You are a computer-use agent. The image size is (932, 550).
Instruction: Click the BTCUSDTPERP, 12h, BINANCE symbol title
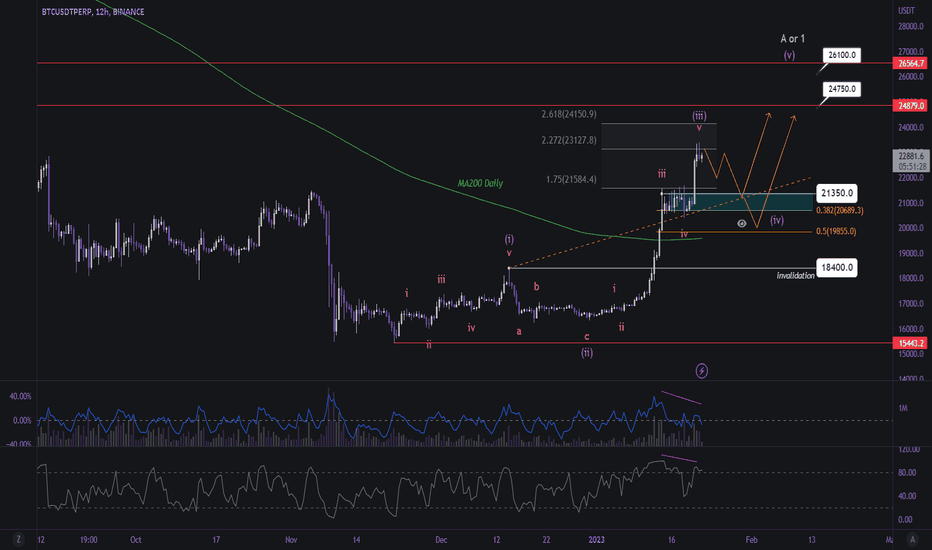pos(93,11)
